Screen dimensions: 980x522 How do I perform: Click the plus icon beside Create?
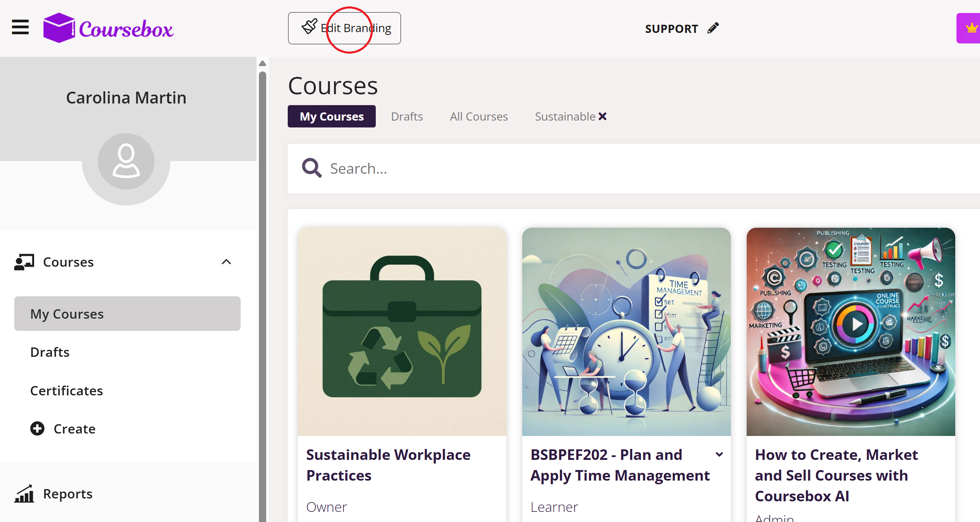[37, 429]
